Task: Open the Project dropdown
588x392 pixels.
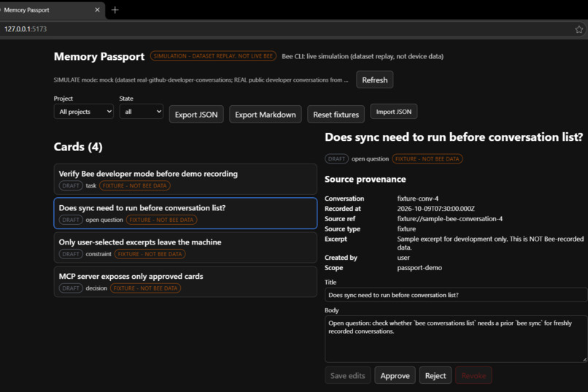Action: click(84, 112)
